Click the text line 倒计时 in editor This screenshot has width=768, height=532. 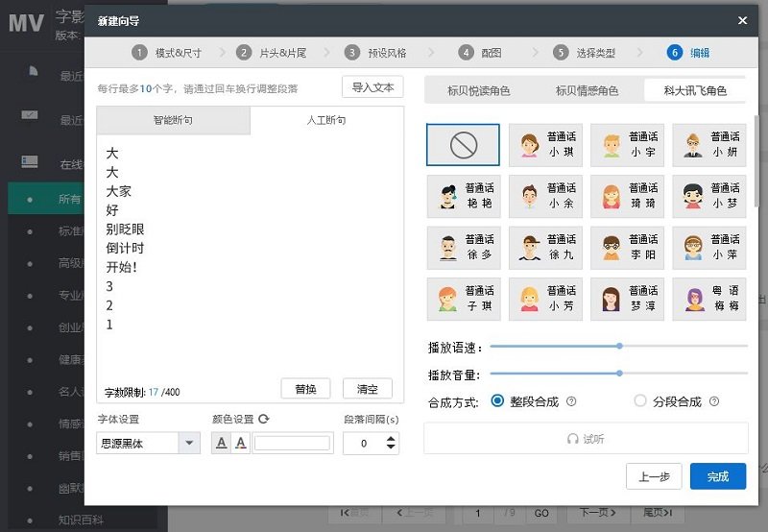pyautogui.click(x=125, y=248)
